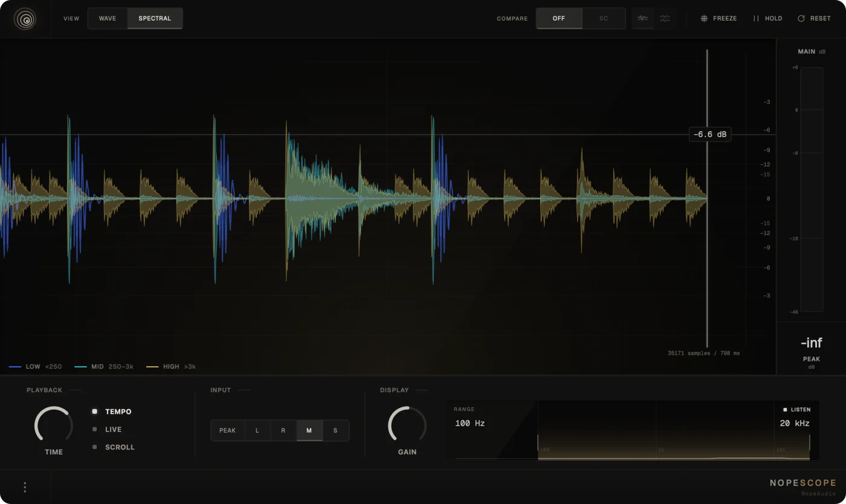
Task: Click the 100 Hz range low value
Action: 470,424
